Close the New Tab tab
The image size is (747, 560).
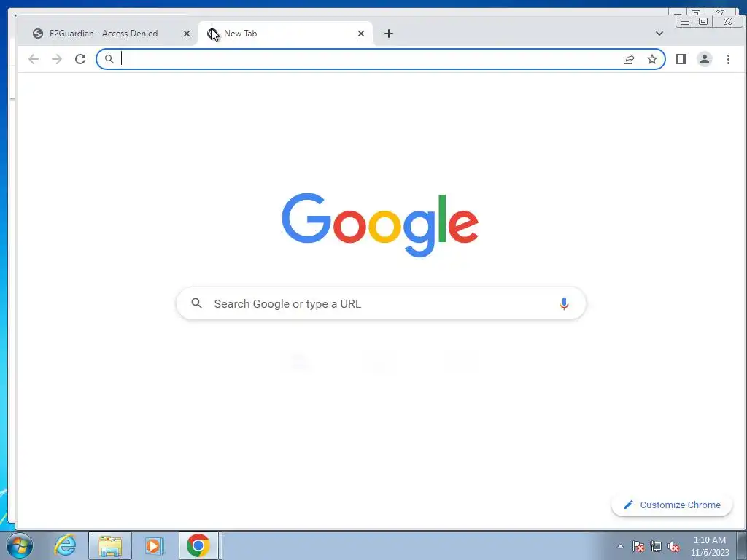click(x=360, y=34)
